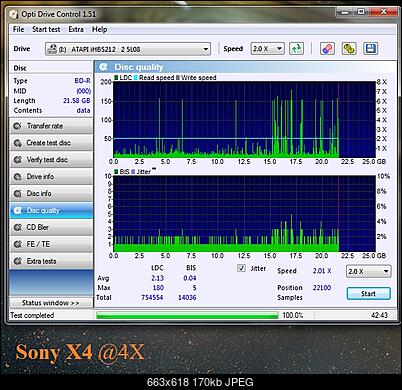Click the Status window >> button
Image resolution: width=402 pixels, height=390 pixels.
[x=51, y=303]
